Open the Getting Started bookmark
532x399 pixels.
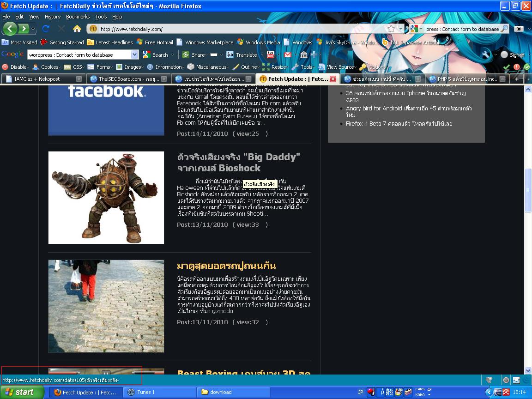[x=62, y=42]
